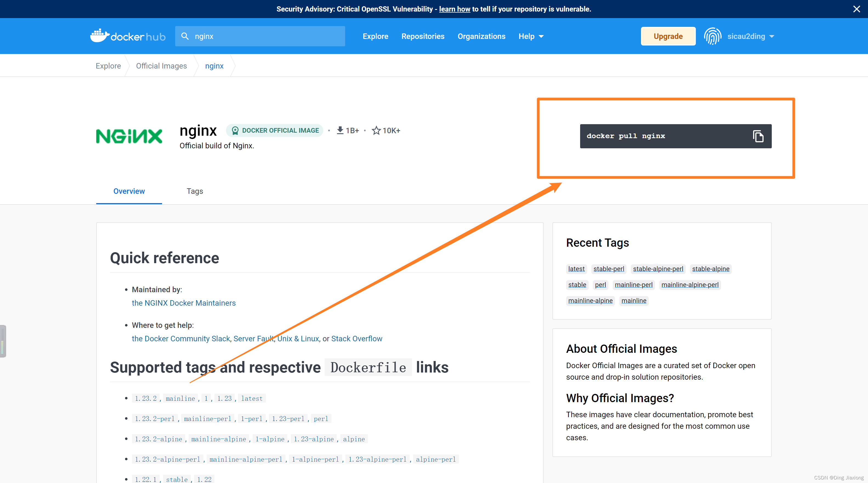The height and width of the screenshot is (483, 868).
Task: Click the Upgrade button
Action: tap(668, 36)
